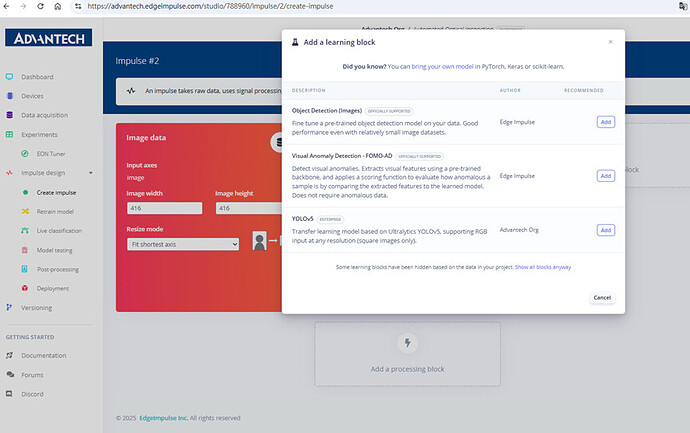Click the Versioning branch icon
This screenshot has width=690, height=433.
pos(9,307)
